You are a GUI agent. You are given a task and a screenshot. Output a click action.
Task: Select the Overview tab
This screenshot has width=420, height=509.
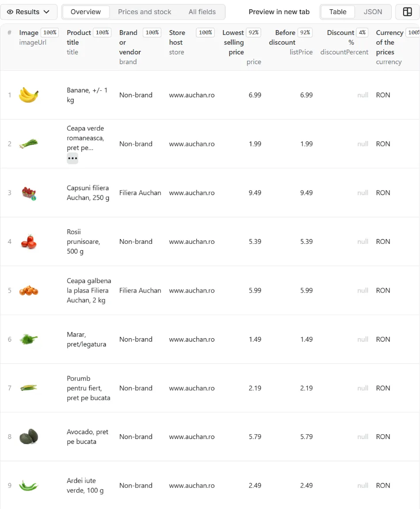pos(86,12)
